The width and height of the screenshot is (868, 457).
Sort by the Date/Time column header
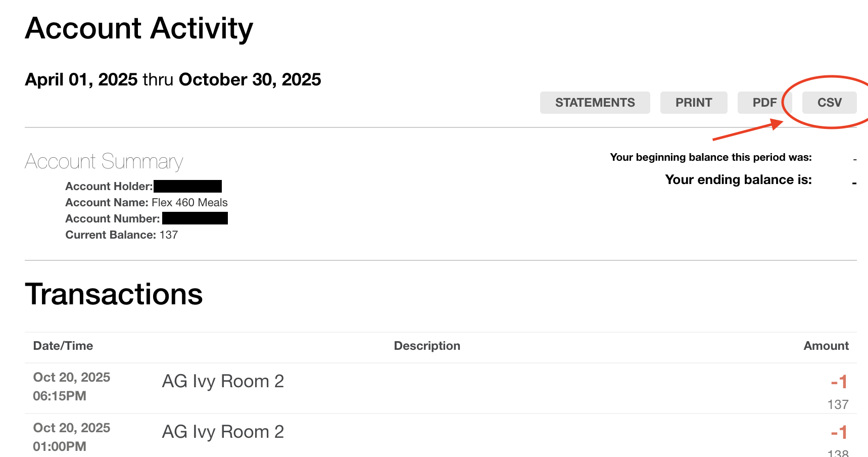[x=63, y=346]
